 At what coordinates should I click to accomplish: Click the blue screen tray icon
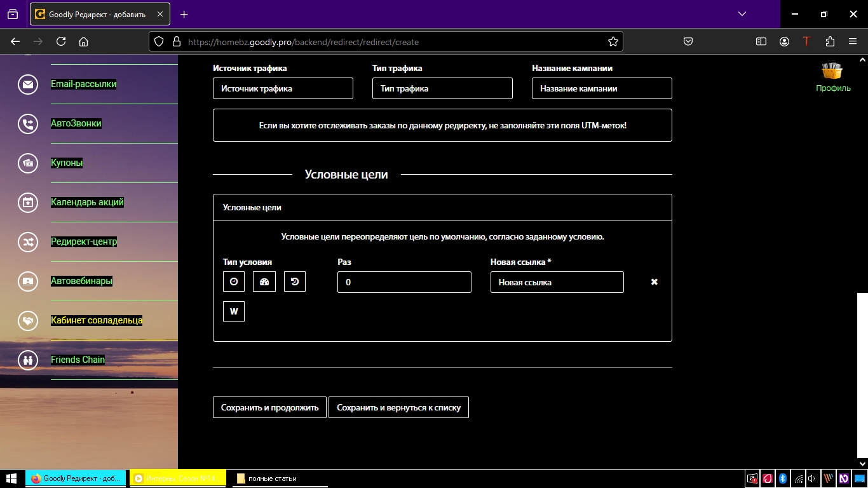(x=859, y=478)
